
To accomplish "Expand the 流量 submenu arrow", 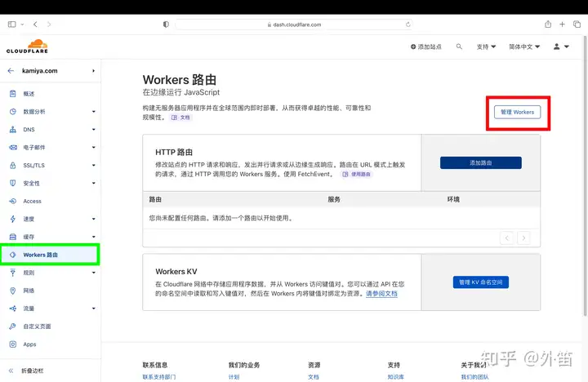I will pos(93,309).
